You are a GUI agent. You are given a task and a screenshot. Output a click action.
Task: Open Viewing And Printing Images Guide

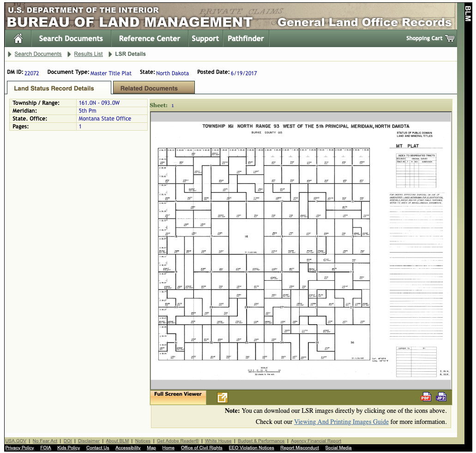click(341, 422)
